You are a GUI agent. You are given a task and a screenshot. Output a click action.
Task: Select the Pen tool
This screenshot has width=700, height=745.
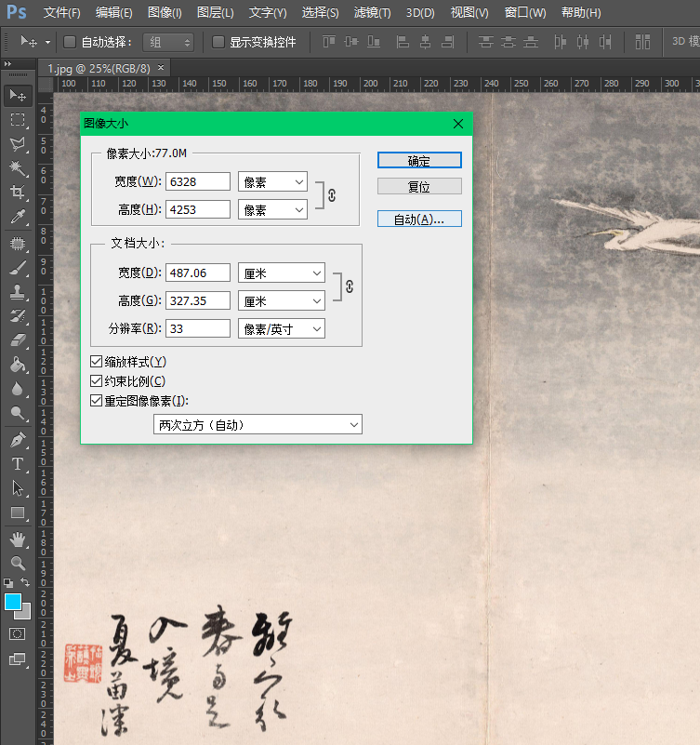tap(18, 441)
